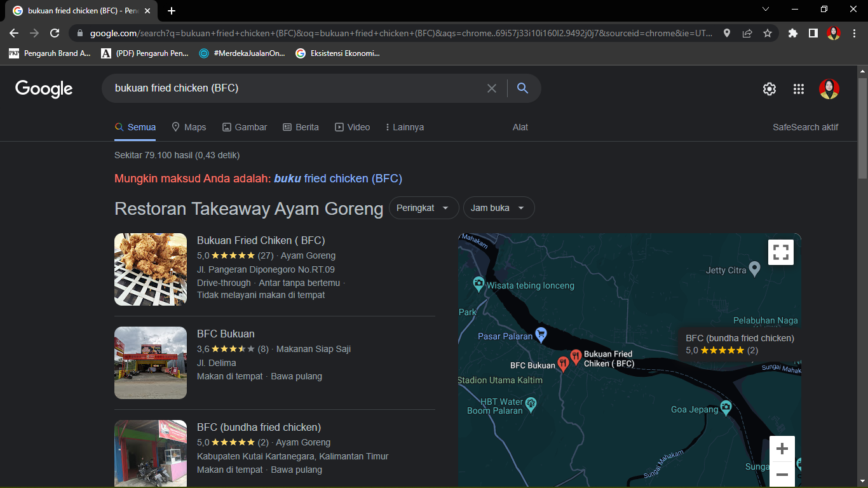The width and height of the screenshot is (868, 488).
Task: Open SafeSearch aktif settings
Action: click(x=805, y=127)
